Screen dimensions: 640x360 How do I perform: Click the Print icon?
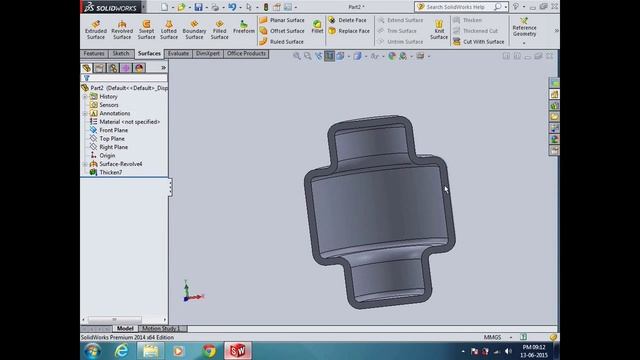point(215,7)
